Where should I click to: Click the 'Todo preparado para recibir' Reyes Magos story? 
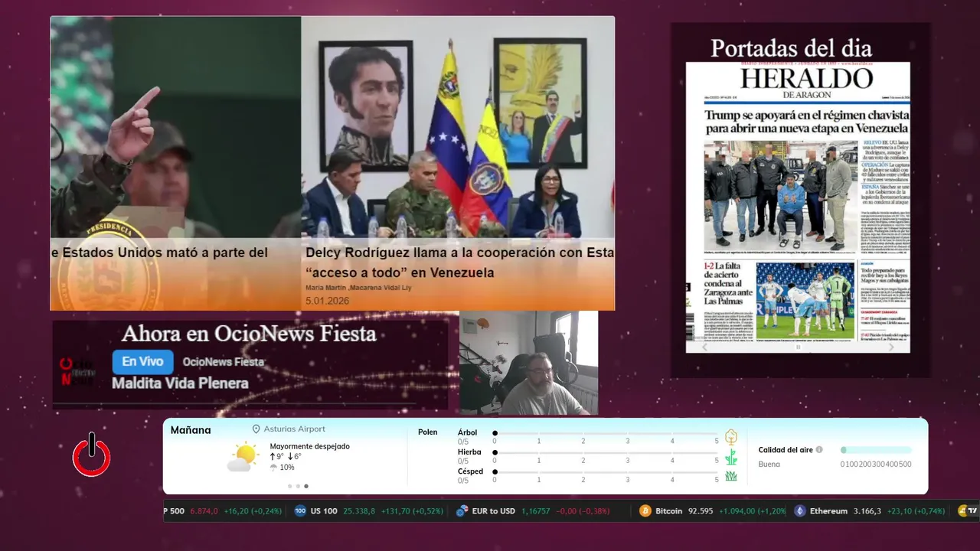pos(884,274)
